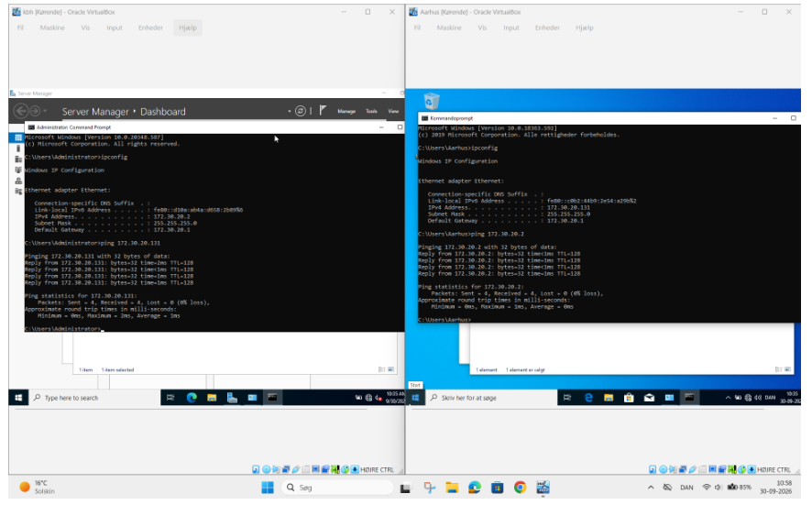Expand the Server Manager navigation history dropdown

coord(45,111)
